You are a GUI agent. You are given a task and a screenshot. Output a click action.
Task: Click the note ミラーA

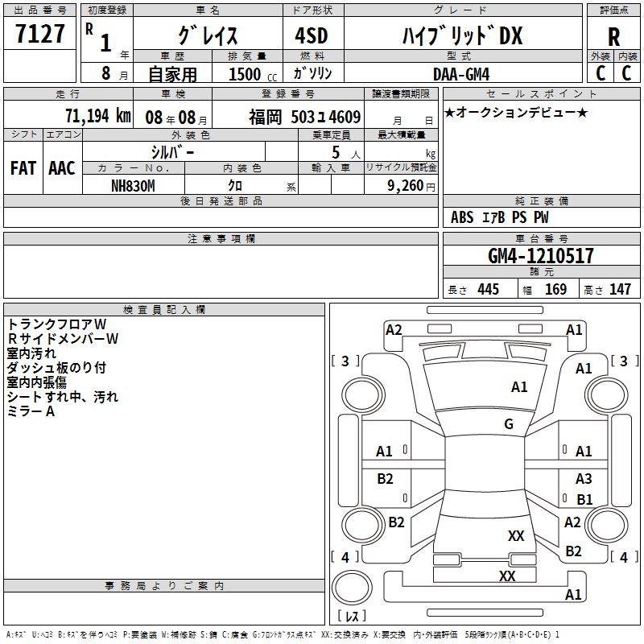31,411
